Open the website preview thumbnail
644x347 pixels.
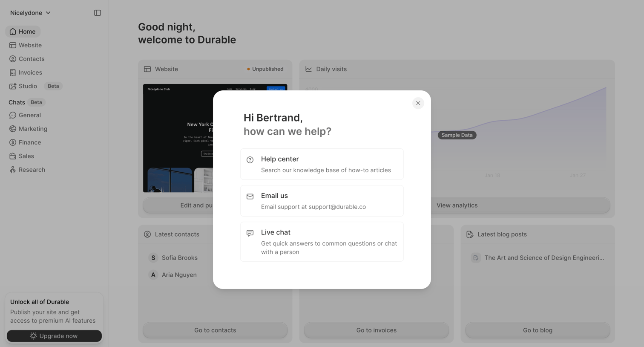point(178,138)
